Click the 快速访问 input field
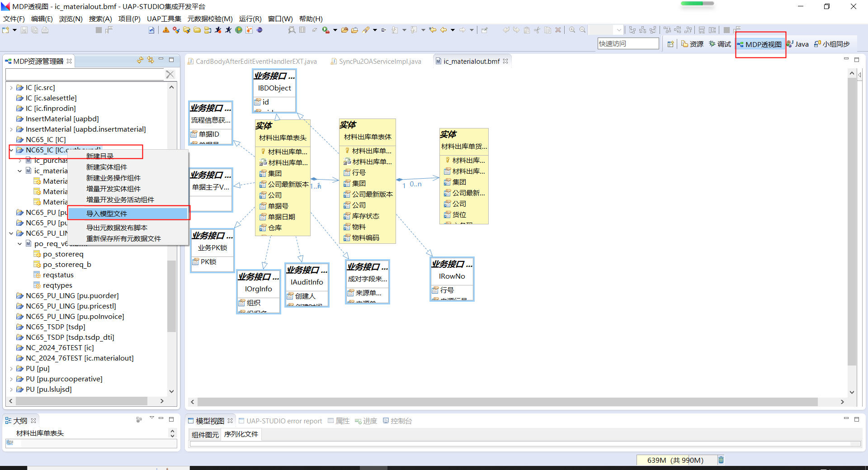Image resolution: width=868 pixels, height=470 pixels. (x=628, y=43)
